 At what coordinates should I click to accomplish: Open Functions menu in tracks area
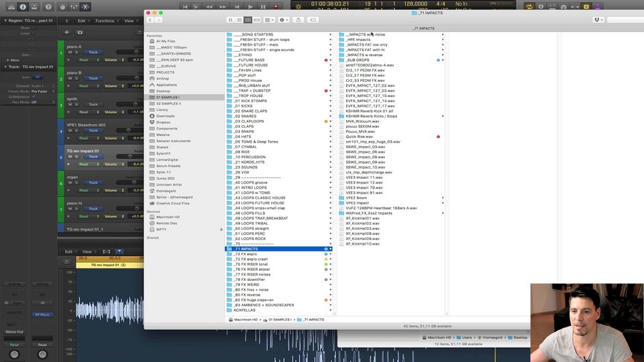click(107, 21)
